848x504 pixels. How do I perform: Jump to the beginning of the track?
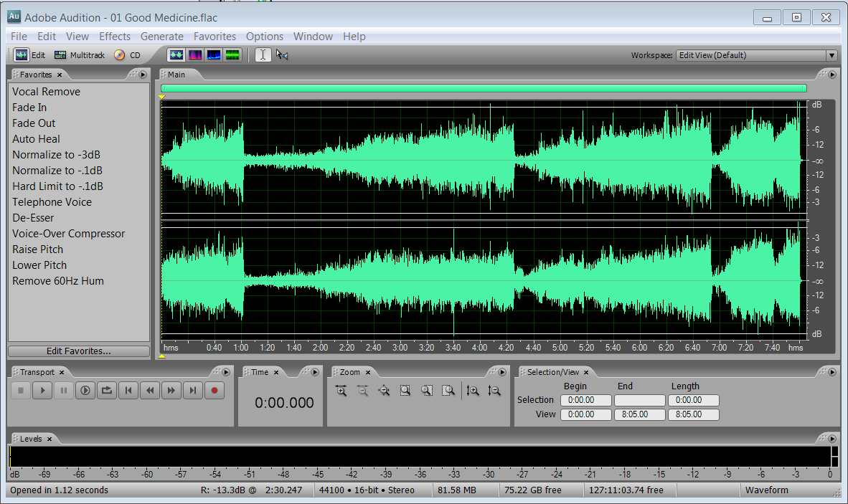click(x=128, y=391)
